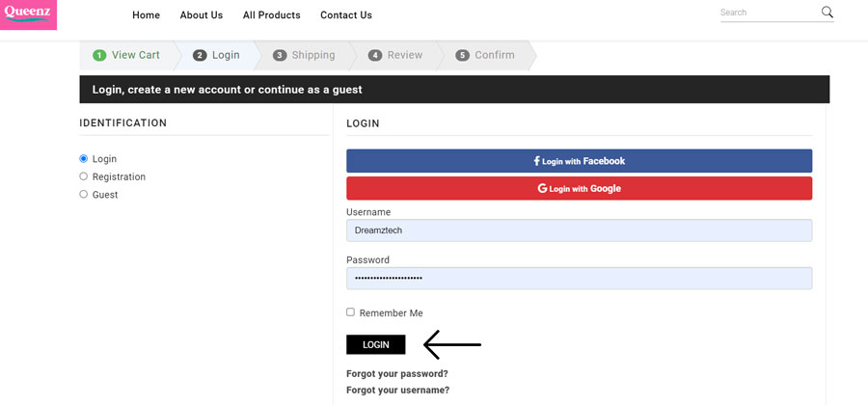Open the Contact Us page

346,15
